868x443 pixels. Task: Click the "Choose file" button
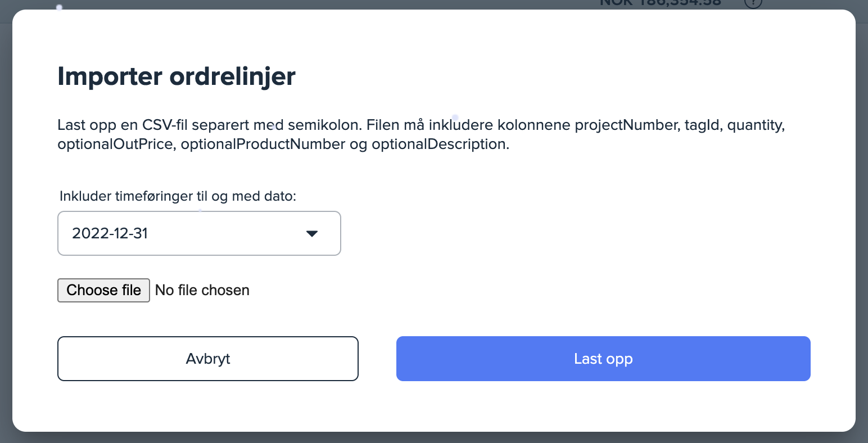coord(103,290)
